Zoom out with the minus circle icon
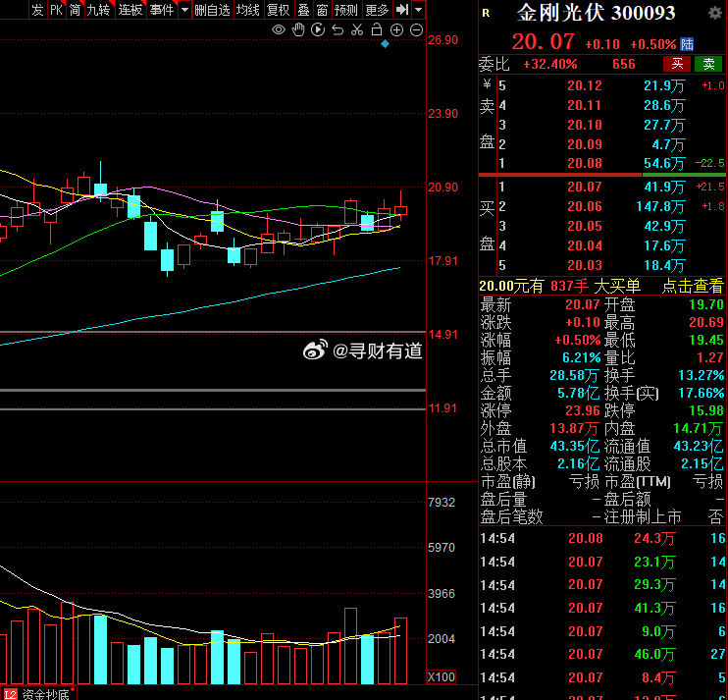Viewport: 728px width, 700px height. pos(417,30)
